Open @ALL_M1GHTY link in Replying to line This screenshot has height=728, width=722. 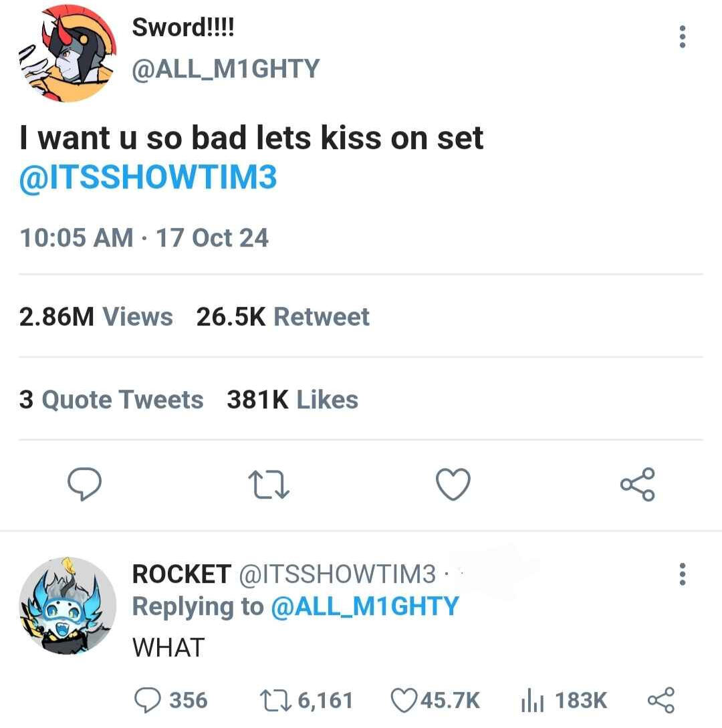[365, 606]
